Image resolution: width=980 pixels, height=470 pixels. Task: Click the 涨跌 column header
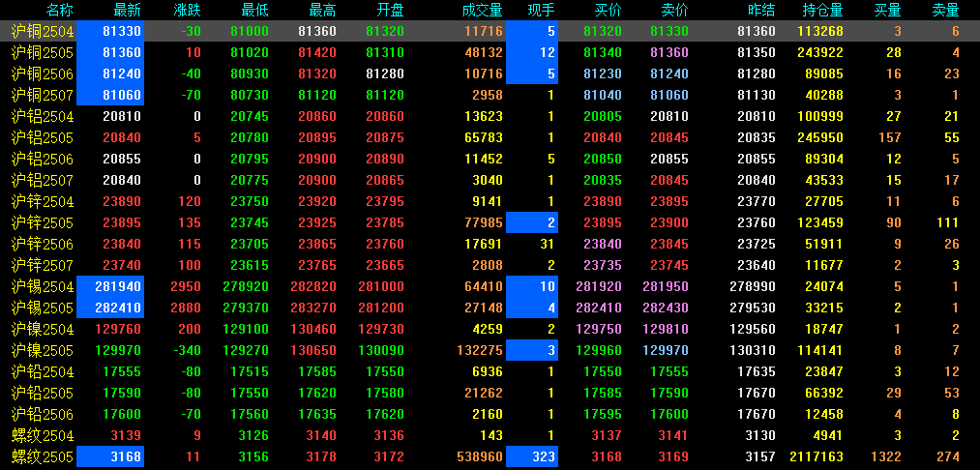point(188,10)
